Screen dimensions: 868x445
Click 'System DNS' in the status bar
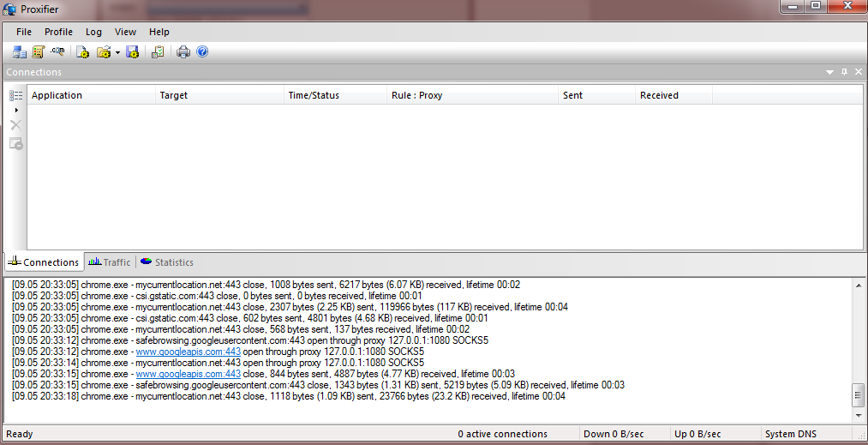(x=791, y=434)
